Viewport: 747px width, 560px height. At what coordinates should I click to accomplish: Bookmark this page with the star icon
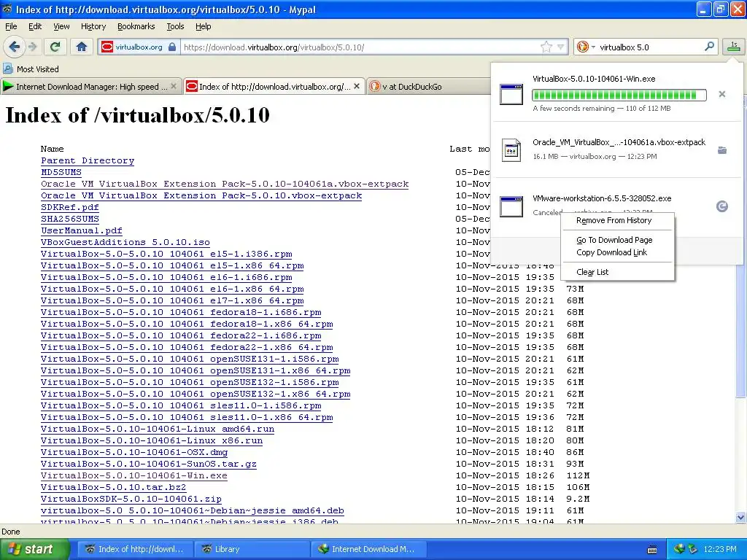546,47
